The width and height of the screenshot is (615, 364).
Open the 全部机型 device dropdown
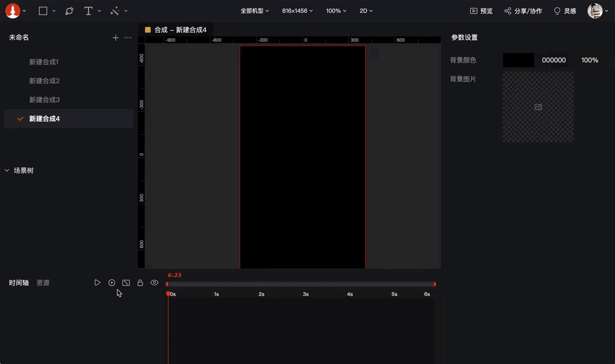coord(255,11)
